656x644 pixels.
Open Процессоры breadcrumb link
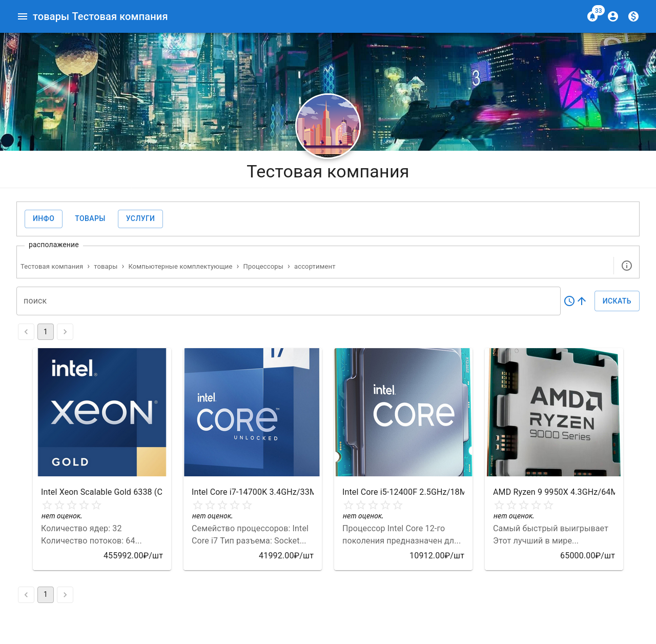tap(263, 267)
